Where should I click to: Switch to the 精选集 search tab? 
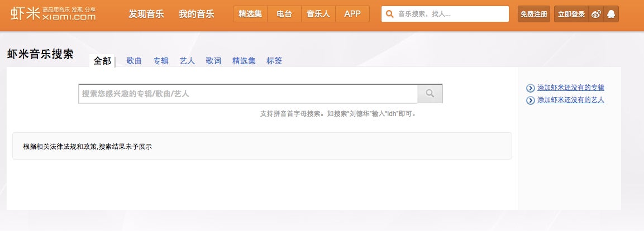[244, 61]
